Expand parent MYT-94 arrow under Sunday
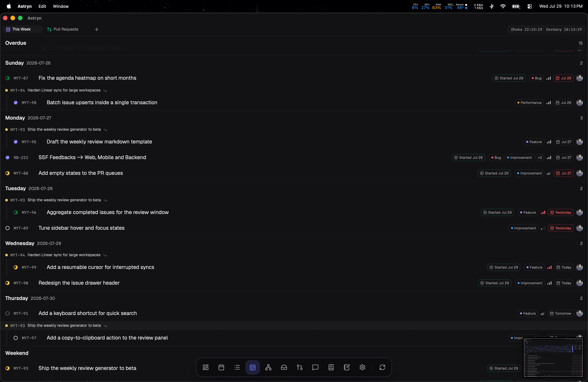588x382 pixels. 105,90
